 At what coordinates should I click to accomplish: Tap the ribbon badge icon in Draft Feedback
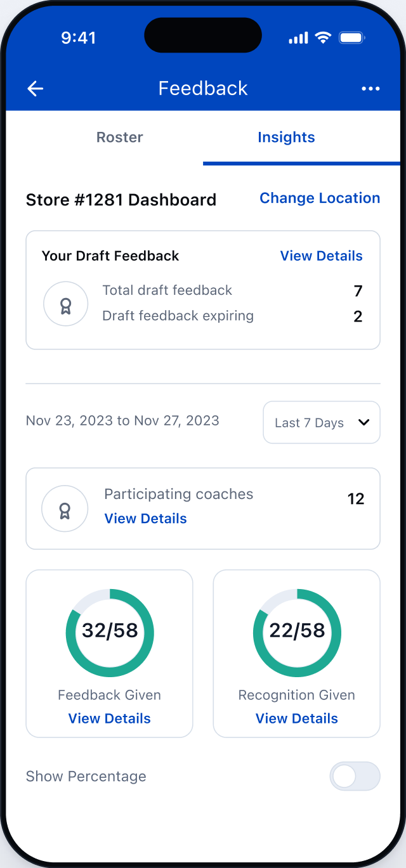[x=65, y=304]
